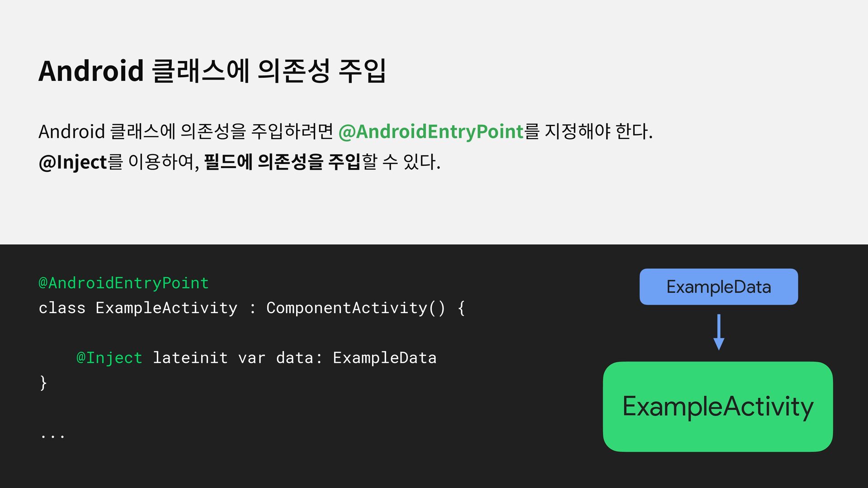Viewport: 868px width, 488px height.
Task: Click the ellipsis below the code block
Action: click(x=52, y=436)
